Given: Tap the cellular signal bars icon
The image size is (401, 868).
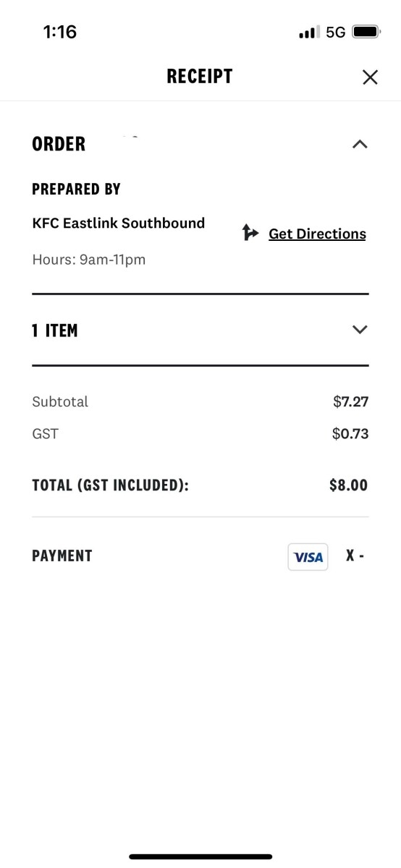Looking at the screenshot, I should pos(309,33).
